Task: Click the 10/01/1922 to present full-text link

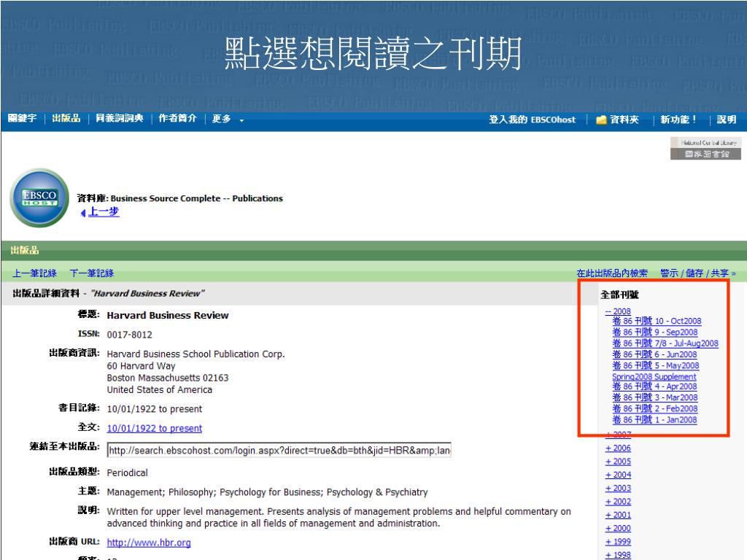Action: (x=155, y=428)
